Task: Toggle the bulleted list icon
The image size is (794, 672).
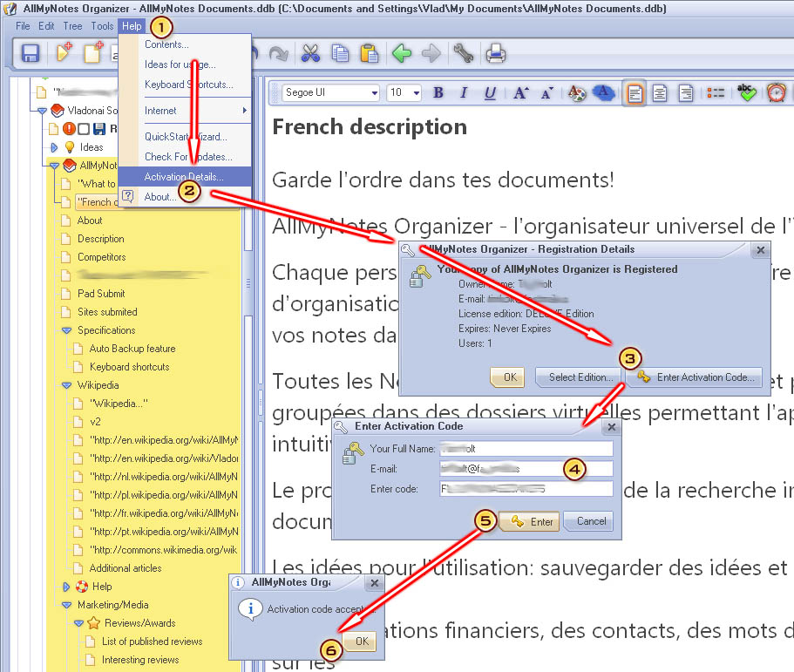Action: (716, 93)
